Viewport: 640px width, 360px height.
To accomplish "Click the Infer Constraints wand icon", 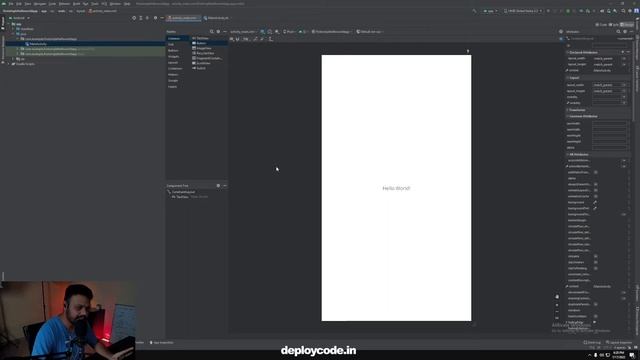I will point(262,39).
